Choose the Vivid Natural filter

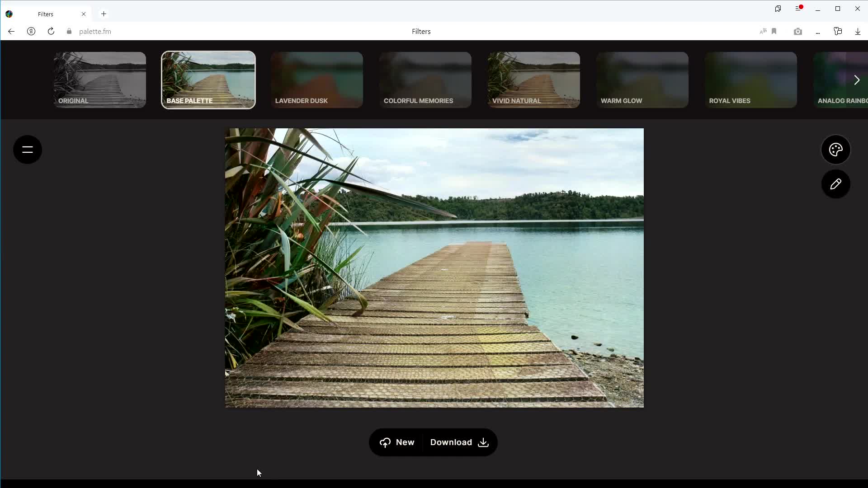pyautogui.click(x=534, y=80)
